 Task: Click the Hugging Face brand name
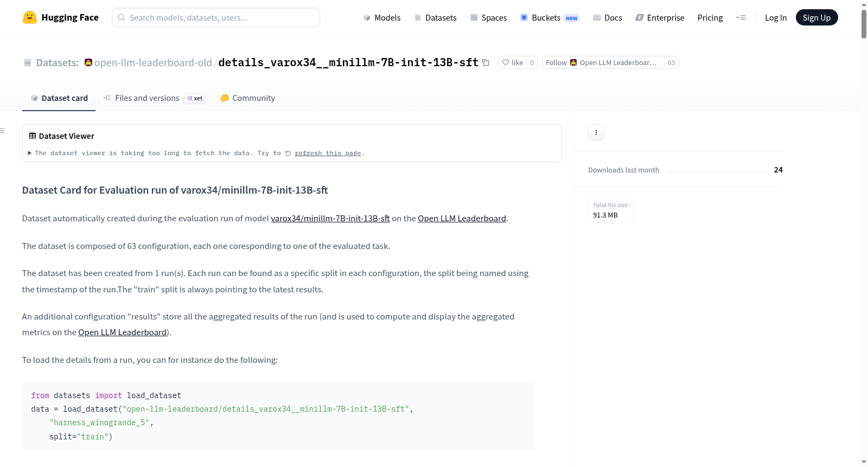coord(70,17)
